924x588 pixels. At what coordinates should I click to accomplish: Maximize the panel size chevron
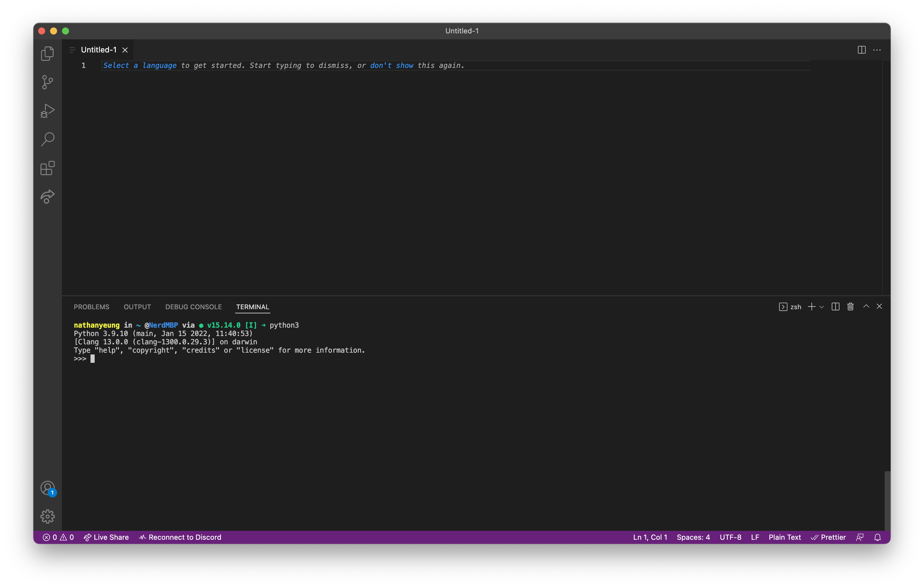pos(866,306)
